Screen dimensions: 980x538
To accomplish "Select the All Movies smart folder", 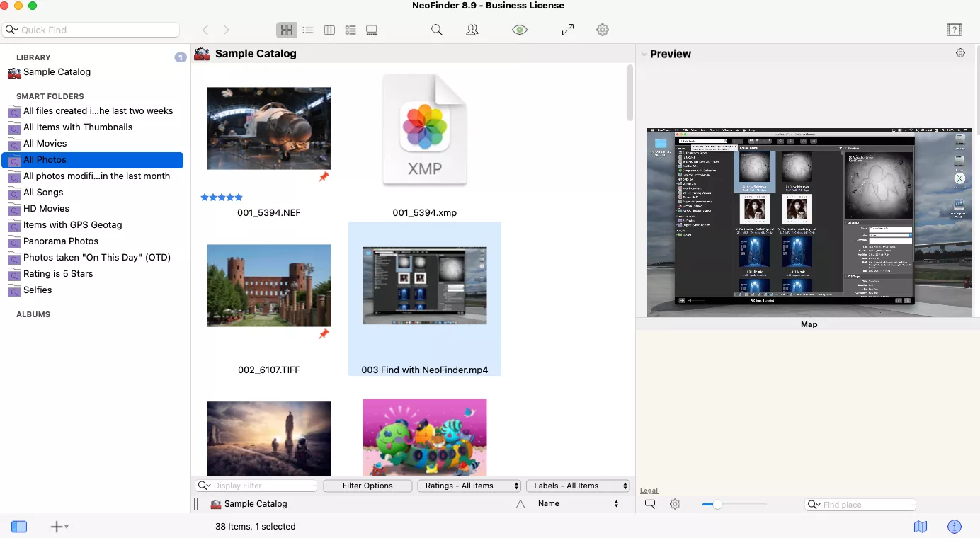I will 45,144.
